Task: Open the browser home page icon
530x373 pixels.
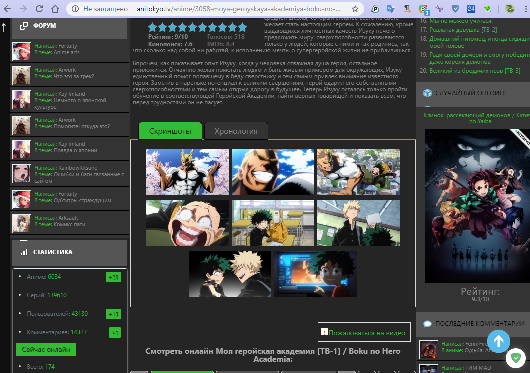Action: 55,9
